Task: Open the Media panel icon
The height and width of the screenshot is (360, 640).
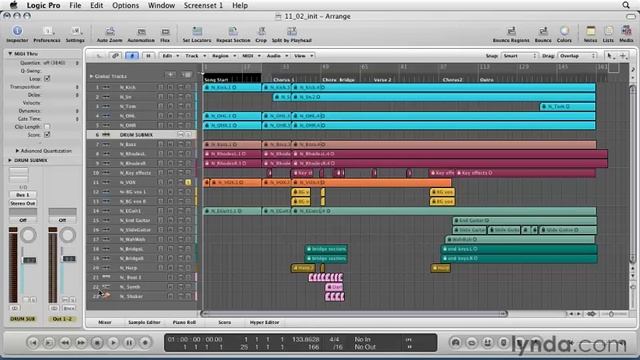Action: coord(626,31)
